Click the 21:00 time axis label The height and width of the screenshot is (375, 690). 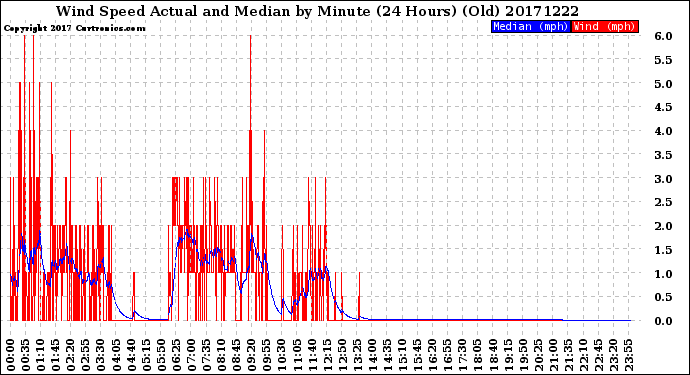[x=553, y=355]
